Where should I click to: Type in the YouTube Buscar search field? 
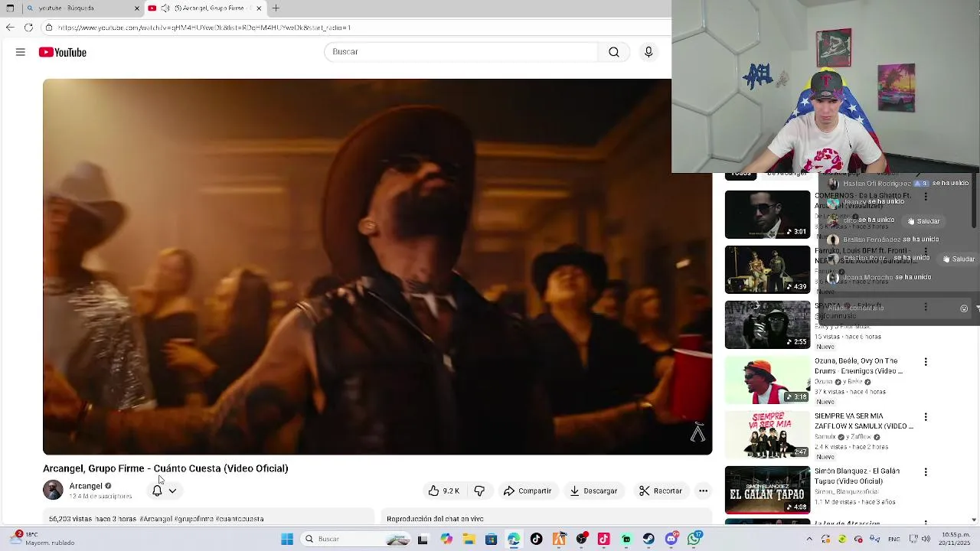(x=462, y=52)
